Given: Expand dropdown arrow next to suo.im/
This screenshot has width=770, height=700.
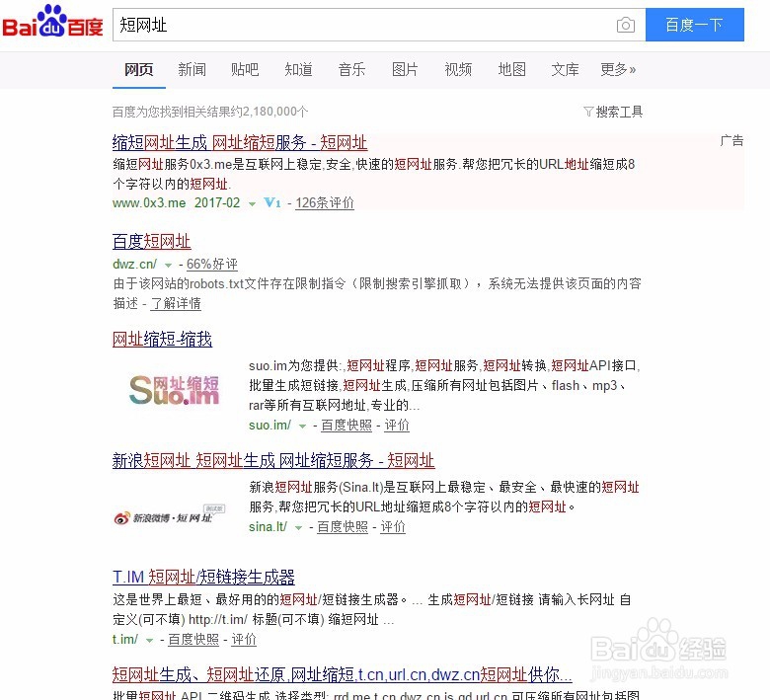Looking at the screenshot, I should click(302, 426).
